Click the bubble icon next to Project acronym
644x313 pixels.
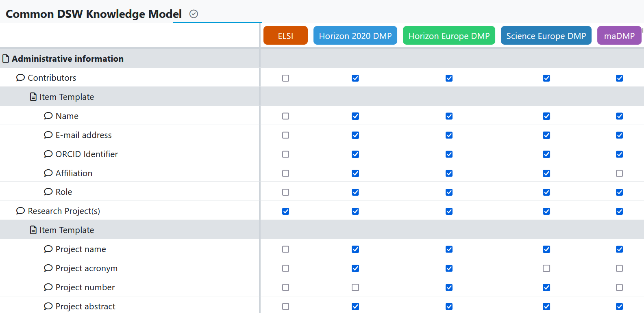click(48, 268)
